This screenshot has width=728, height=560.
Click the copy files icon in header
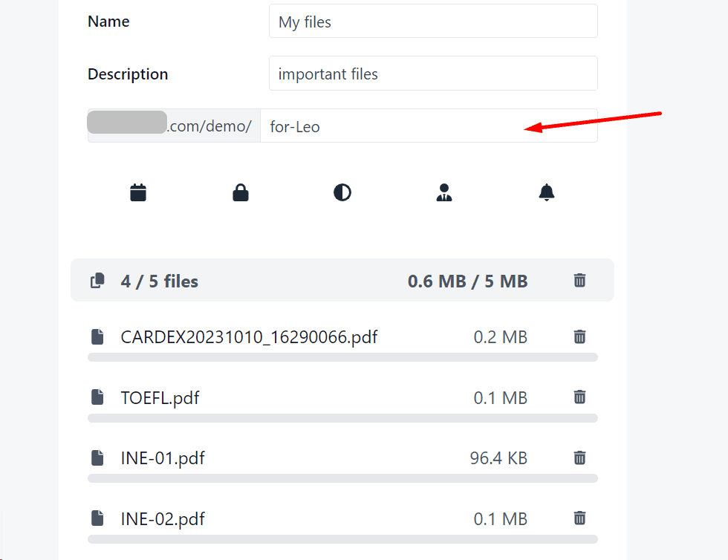pos(97,281)
